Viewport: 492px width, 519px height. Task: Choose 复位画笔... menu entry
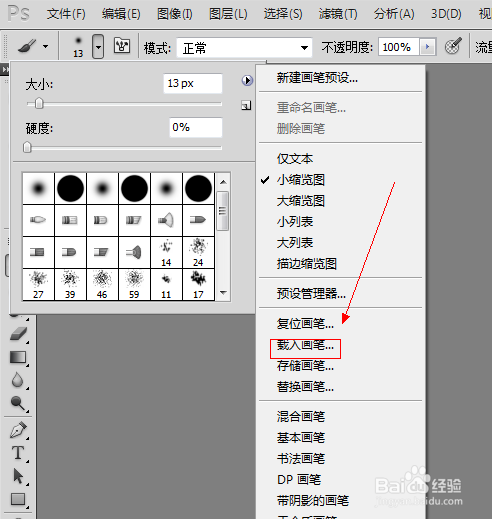[x=305, y=323]
